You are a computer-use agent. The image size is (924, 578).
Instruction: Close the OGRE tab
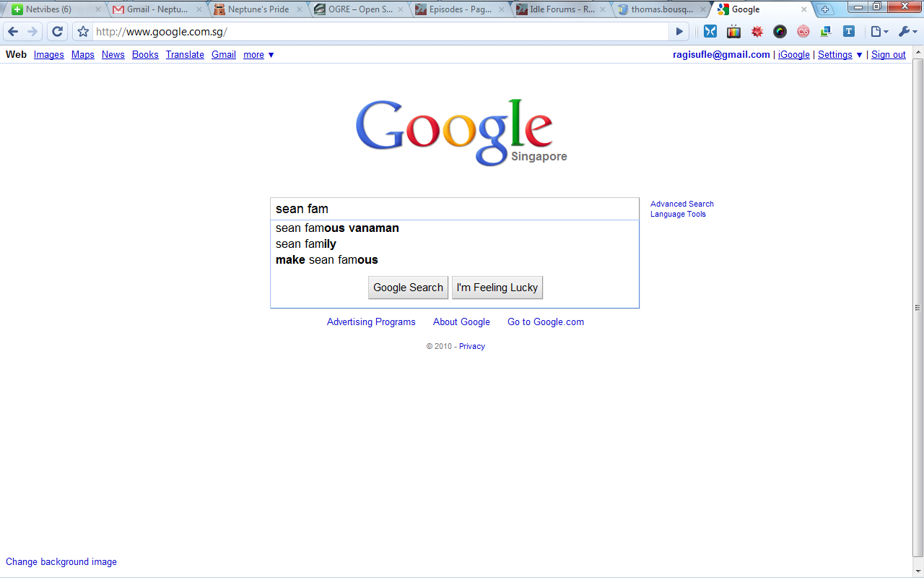pyautogui.click(x=401, y=10)
